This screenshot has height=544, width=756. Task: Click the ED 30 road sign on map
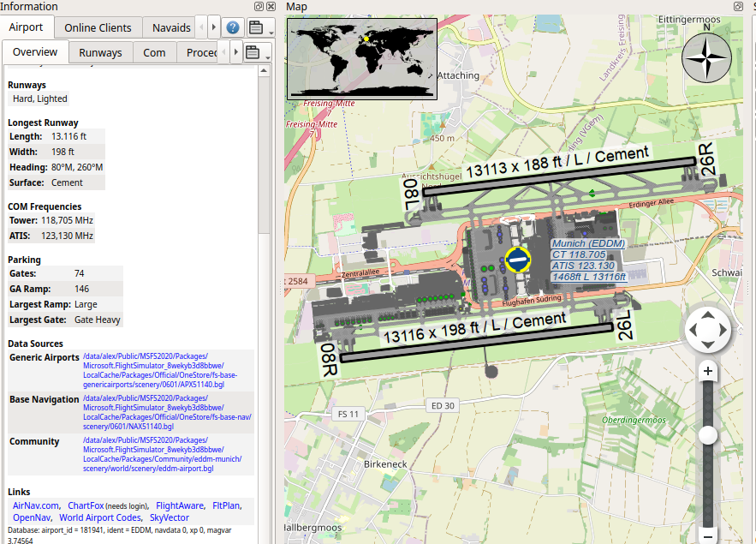pyautogui.click(x=443, y=405)
